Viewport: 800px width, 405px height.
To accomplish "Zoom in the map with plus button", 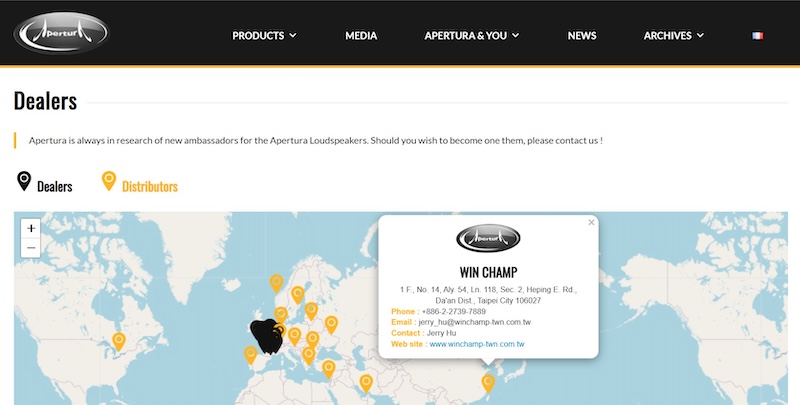I will pyautogui.click(x=31, y=229).
